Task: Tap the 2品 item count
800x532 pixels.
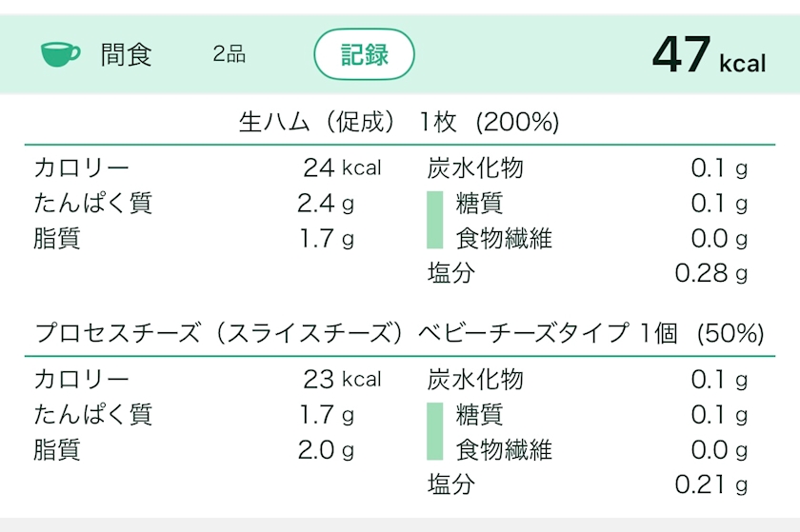Action: click(230, 54)
